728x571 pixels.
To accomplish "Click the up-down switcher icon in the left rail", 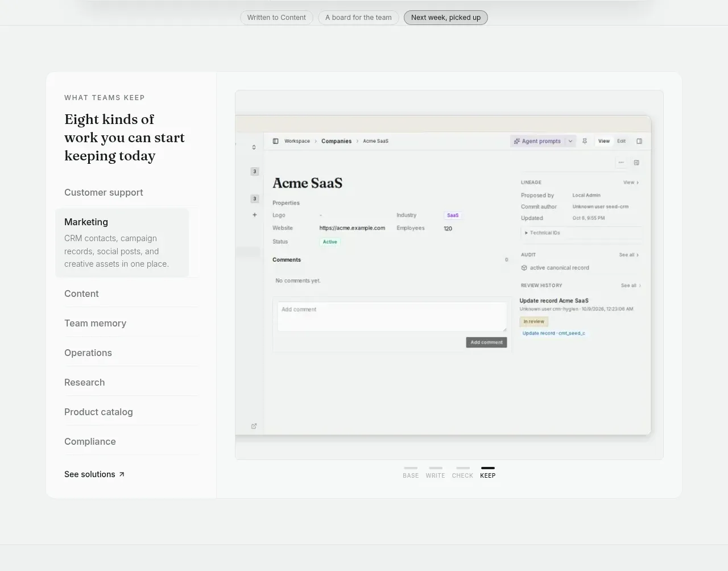I will [254, 147].
